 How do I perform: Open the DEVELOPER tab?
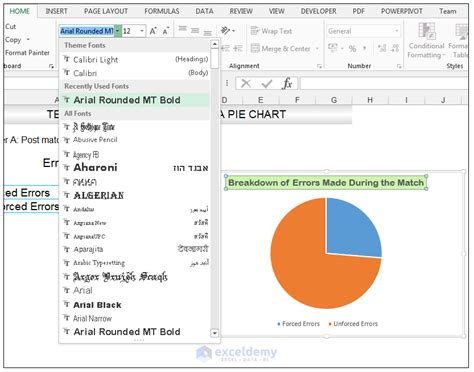point(319,11)
